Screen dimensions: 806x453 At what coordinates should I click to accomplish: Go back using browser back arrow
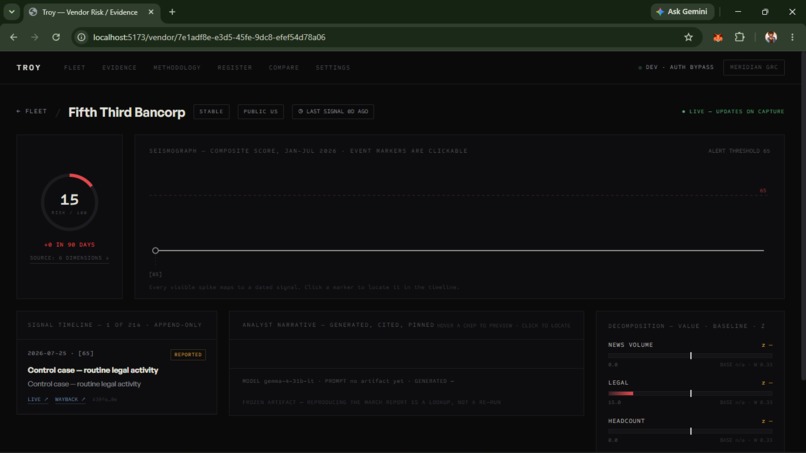14,37
